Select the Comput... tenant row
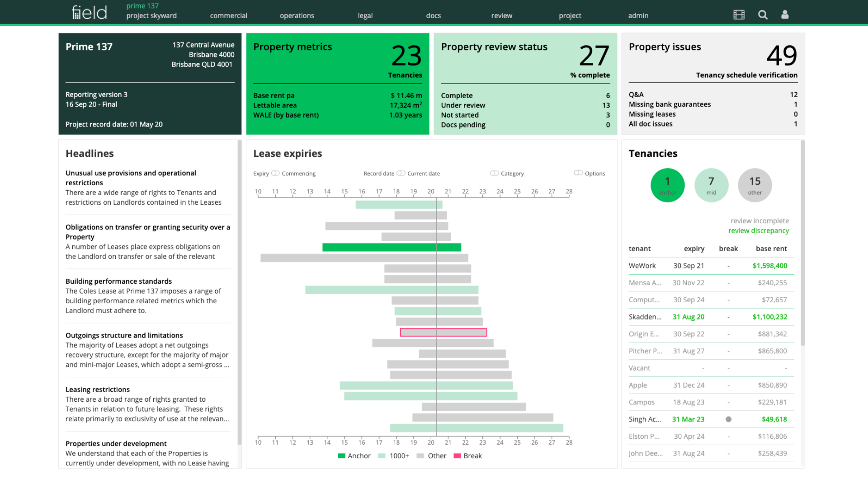This screenshot has height=488, width=868. (x=711, y=300)
